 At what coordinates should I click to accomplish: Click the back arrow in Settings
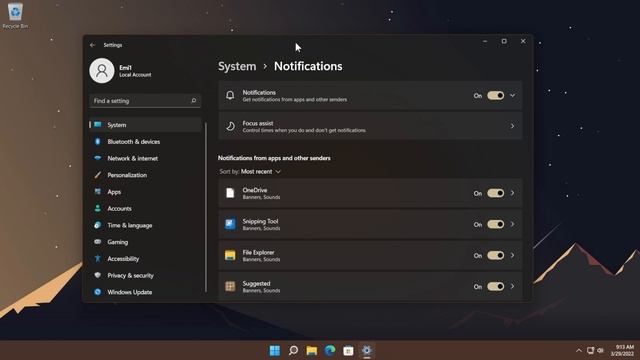tap(93, 45)
